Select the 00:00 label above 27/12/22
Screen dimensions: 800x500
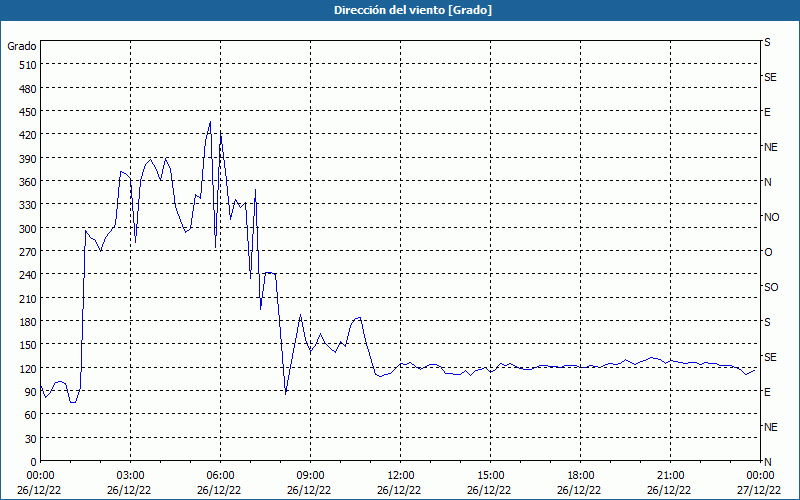coord(760,476)
